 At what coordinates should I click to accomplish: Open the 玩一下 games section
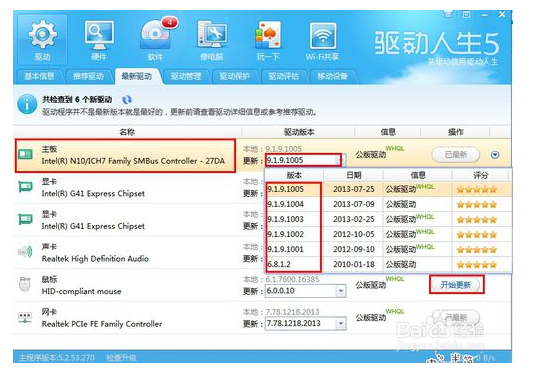point(268,40)
